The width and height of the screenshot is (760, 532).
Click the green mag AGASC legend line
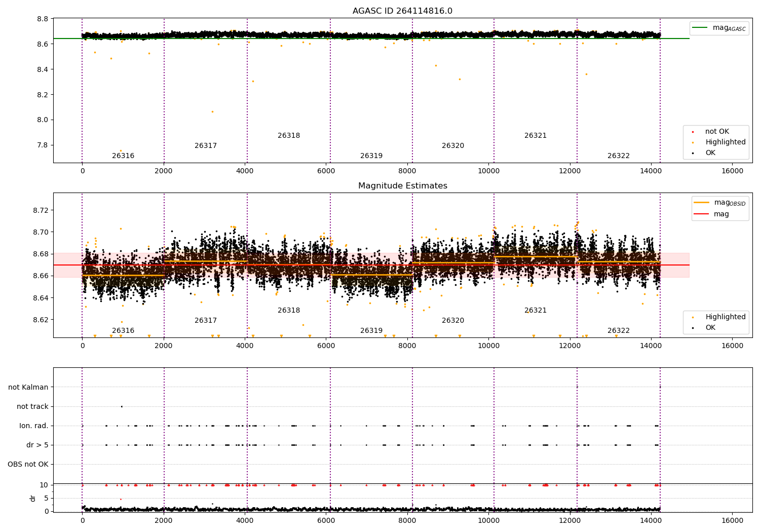(700, 28)
